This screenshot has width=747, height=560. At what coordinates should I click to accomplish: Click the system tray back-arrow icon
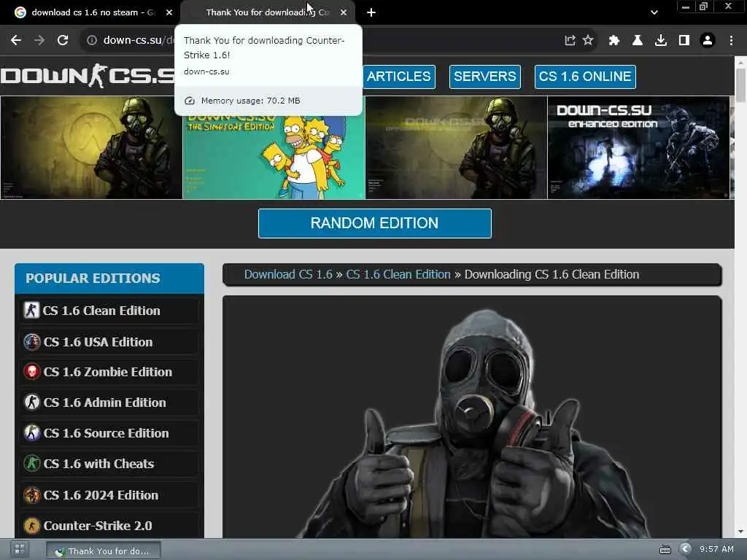[686, 550]
